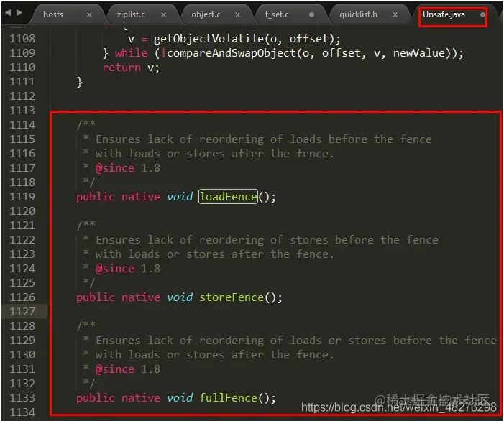Click the @since tag on line 1124
Image resolution: width=504 pixels, height=421 pixels.
point(115,269)
